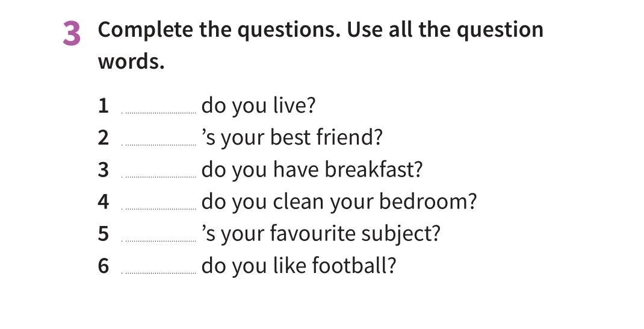Click question number 2 in the list
Image resolution: width=644 pixels, height=329 pixels.
click(x=104, y=138)
